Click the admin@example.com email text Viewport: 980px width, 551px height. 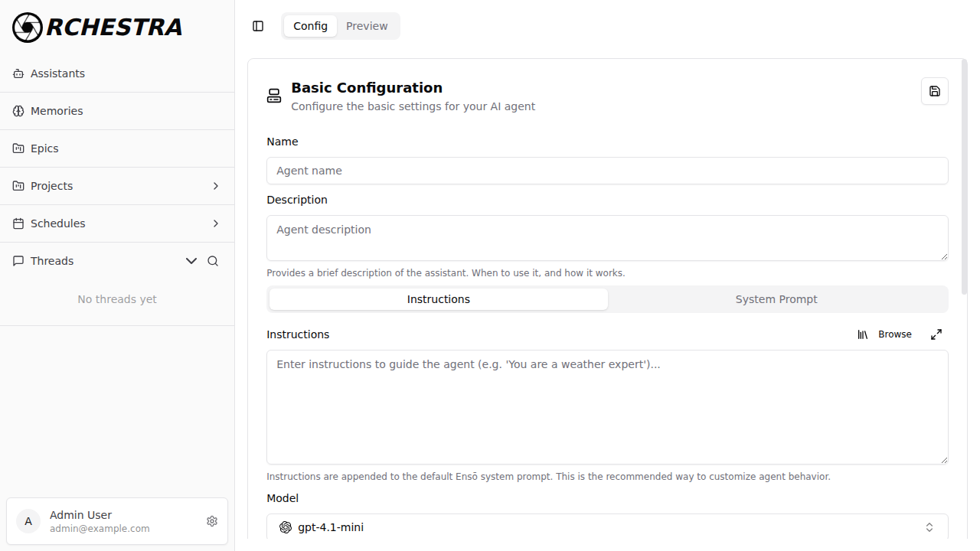coord(100,529)
